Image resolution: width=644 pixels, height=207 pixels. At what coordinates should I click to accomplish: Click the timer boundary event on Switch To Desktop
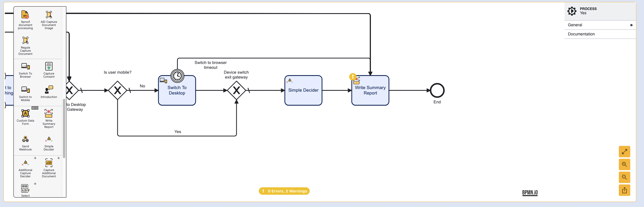pos(177,76)
